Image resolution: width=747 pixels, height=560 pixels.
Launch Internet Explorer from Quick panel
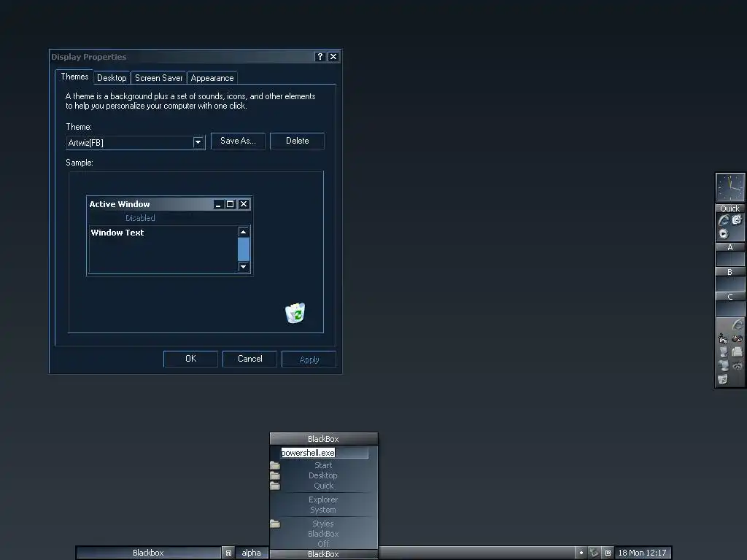[724, 220]
